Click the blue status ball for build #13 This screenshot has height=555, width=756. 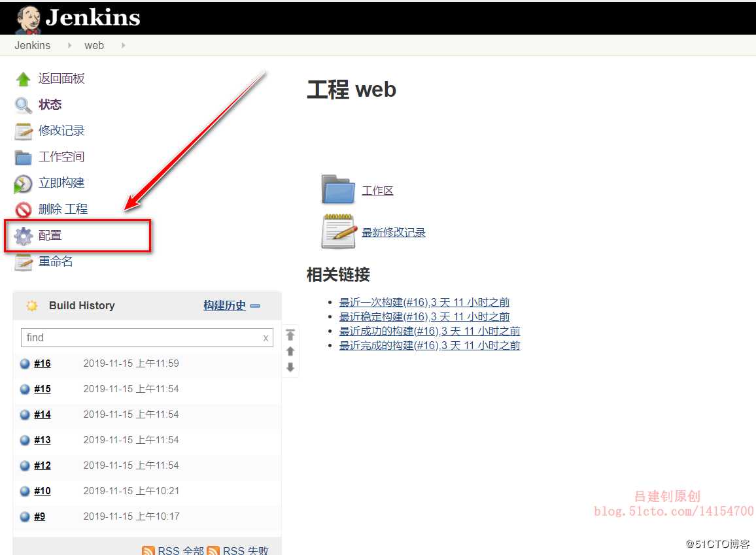25,441
